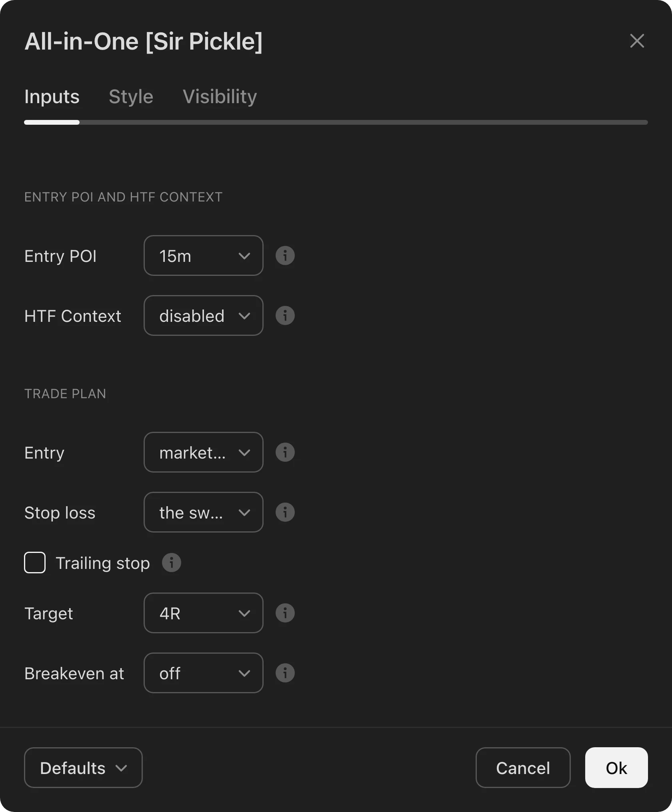Open the Defaults dropdown menu
The width and height of the screenshot is (672, 812).
point(83,768)
